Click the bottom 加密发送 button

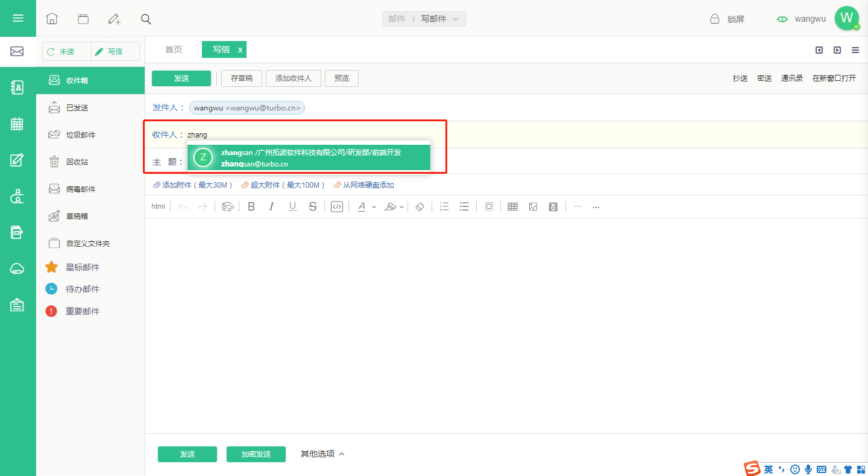pyautogui.click(x=256, y=454)
